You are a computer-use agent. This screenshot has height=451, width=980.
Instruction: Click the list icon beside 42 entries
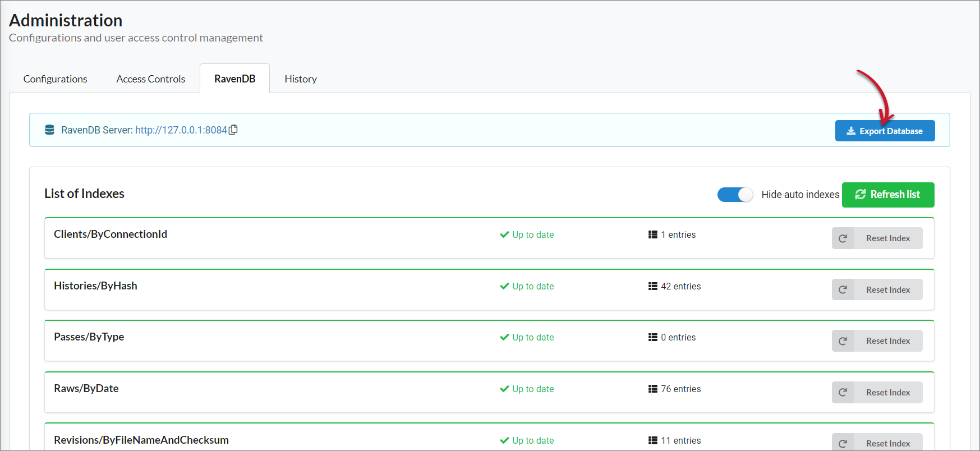653,286
